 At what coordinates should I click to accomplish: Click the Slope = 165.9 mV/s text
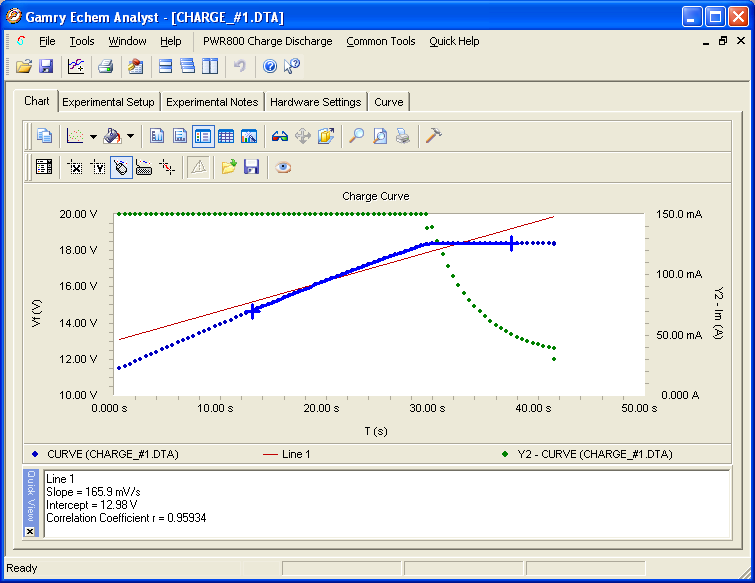93,492
